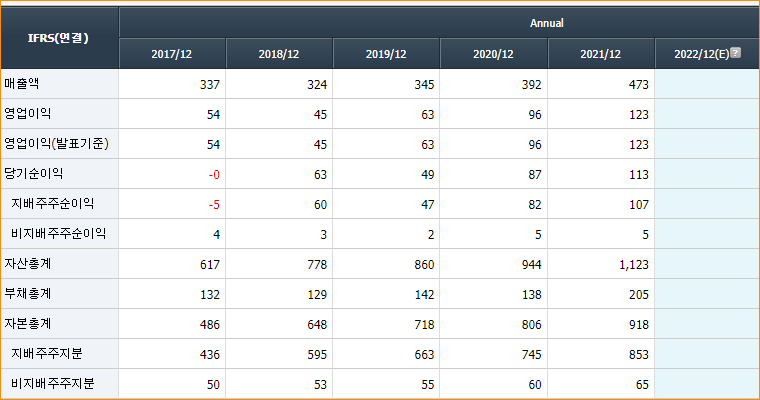Select the 자본총계 row label
760x400 pixels.
click(28, 324)
